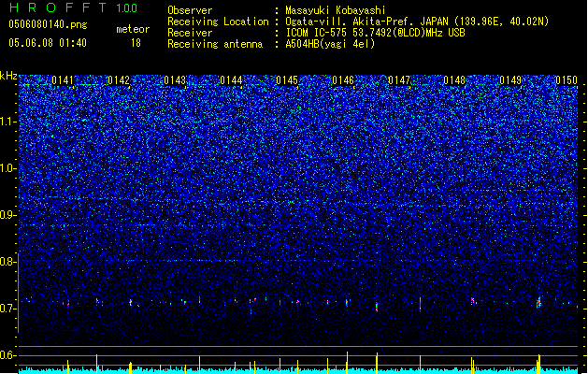Click the 1.0 frequency axis label

coord(7,168)
